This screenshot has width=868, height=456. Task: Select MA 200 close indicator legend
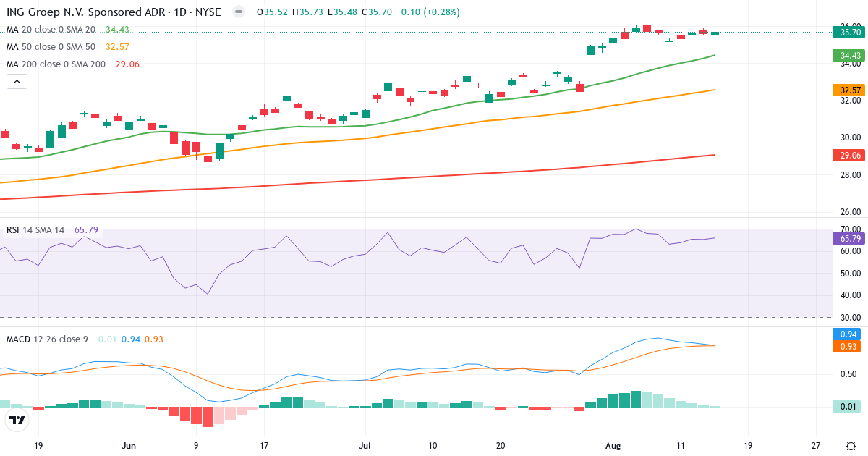click(x=56, y=64)
